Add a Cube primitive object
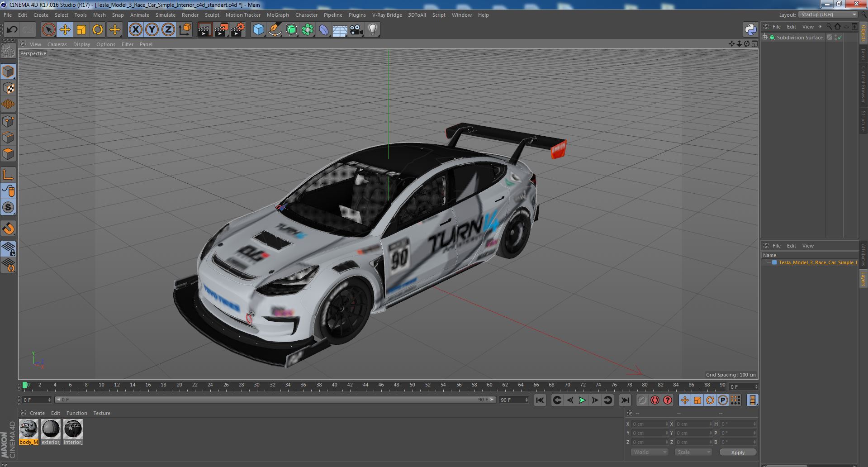 click(258, 30)
